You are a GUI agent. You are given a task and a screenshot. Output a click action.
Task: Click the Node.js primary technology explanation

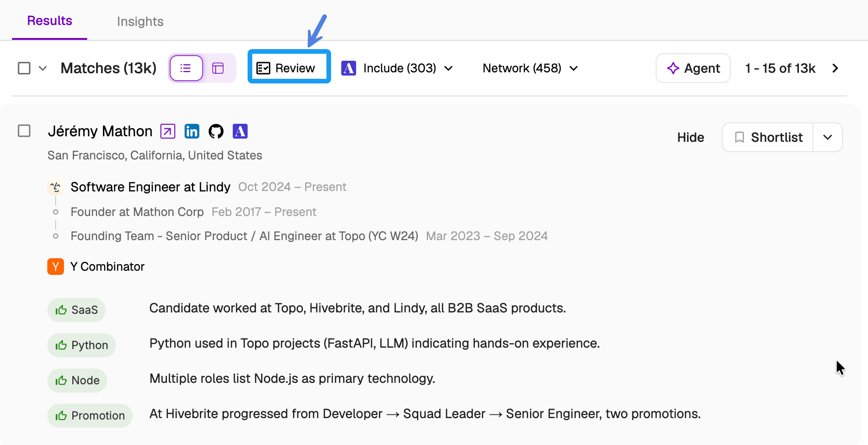pyautogui.click(x=292, y=379)
